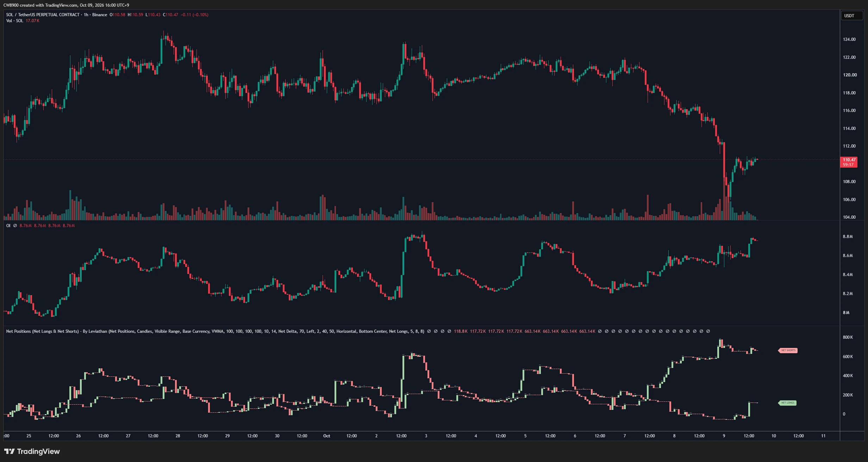Click the 104.00 price axis label
Screen dimensions: 868x462
849,217
